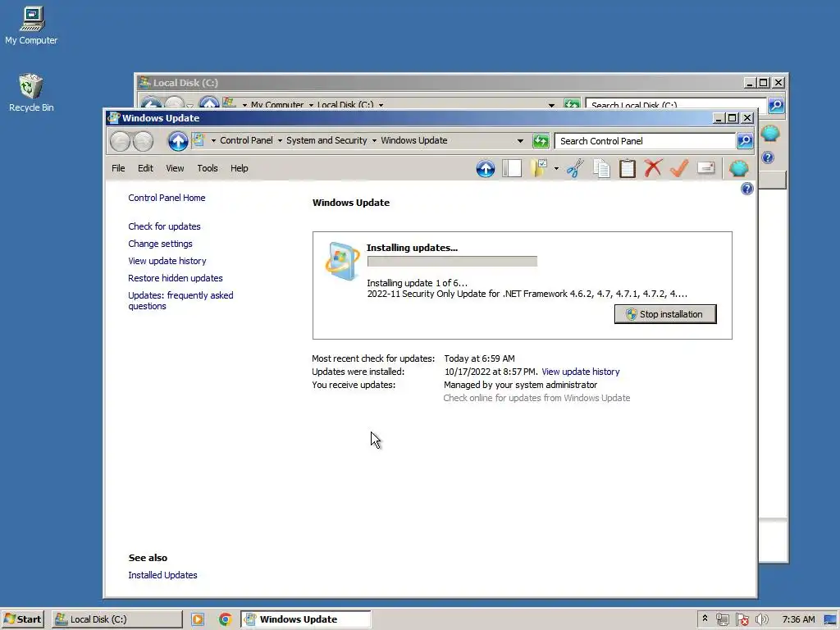The height and width of the screenshot is (630, 840).
Task: Click Stop installation button
Action: coord(664,314)
